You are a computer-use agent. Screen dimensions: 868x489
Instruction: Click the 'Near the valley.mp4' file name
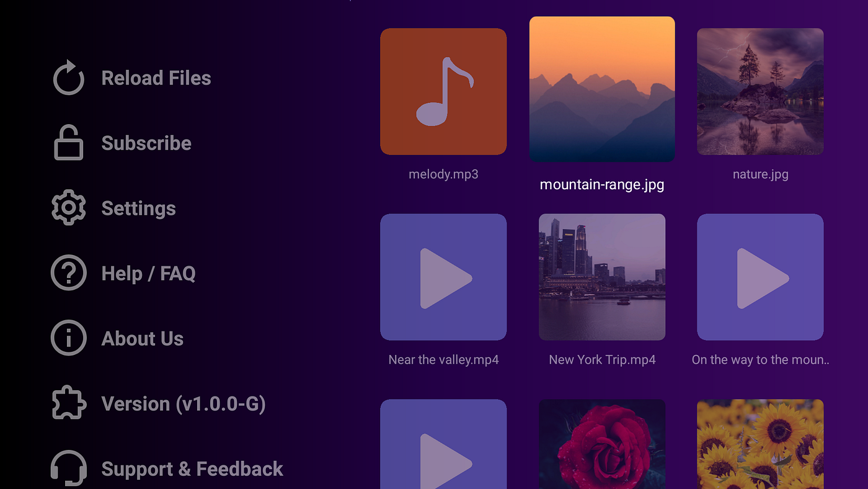click(443, 360)
